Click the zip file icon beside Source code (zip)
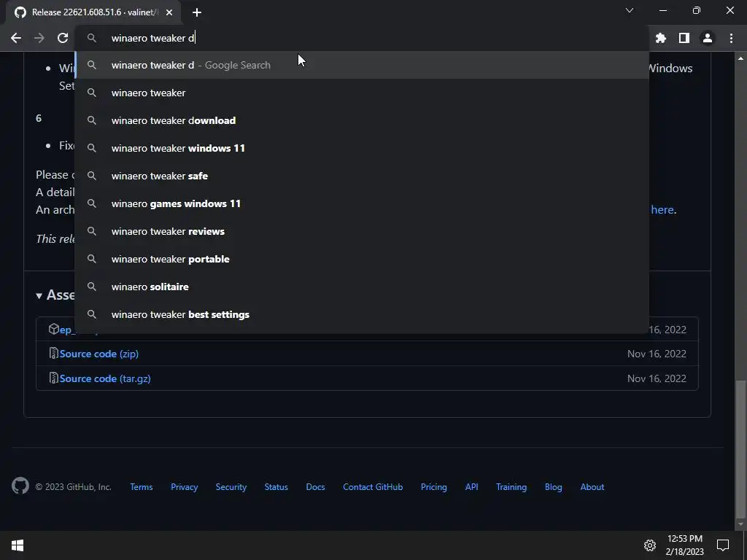This screenshot has width=747, height=560. (54, 354)
